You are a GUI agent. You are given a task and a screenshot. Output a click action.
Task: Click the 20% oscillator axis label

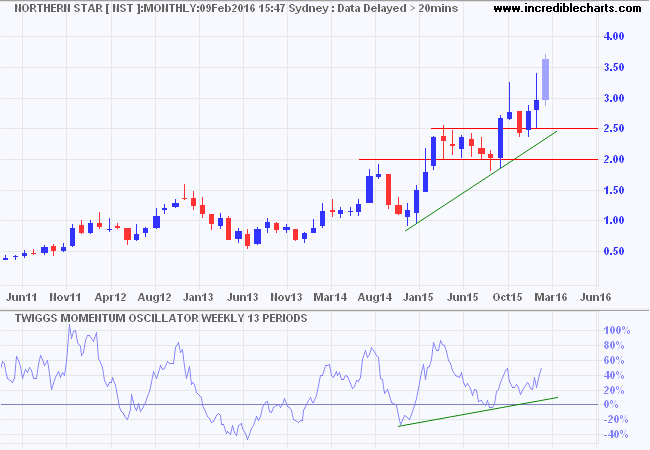click(x=614, y=390)
